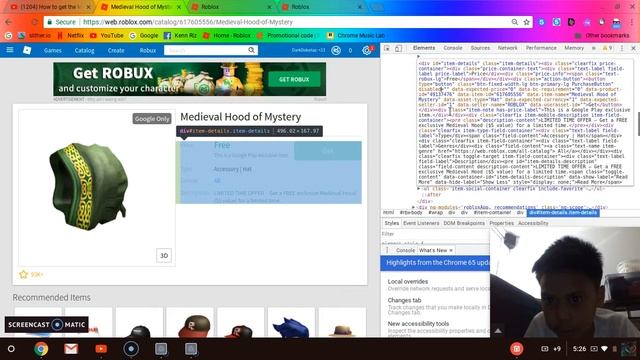Click the Roblox logo home icon
Viewport: 640px width, 360px height.
[27, 50]
